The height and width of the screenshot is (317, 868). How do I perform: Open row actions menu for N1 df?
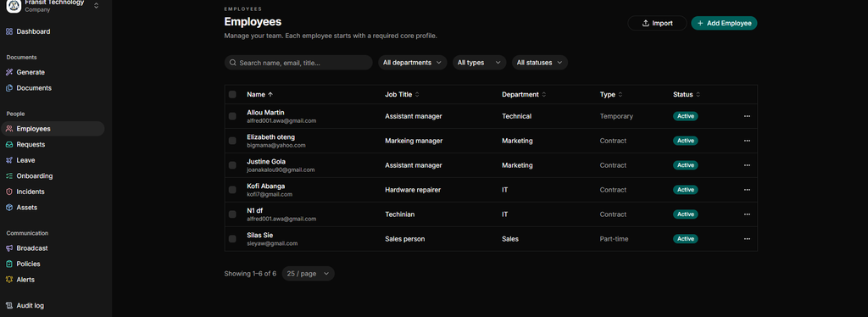(x=747, y=214)
